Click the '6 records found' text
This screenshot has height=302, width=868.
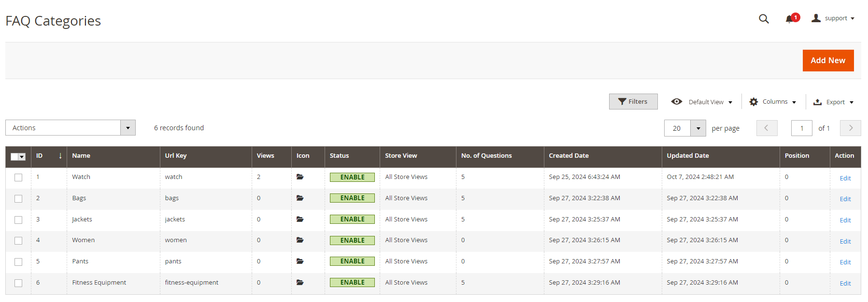179,128
